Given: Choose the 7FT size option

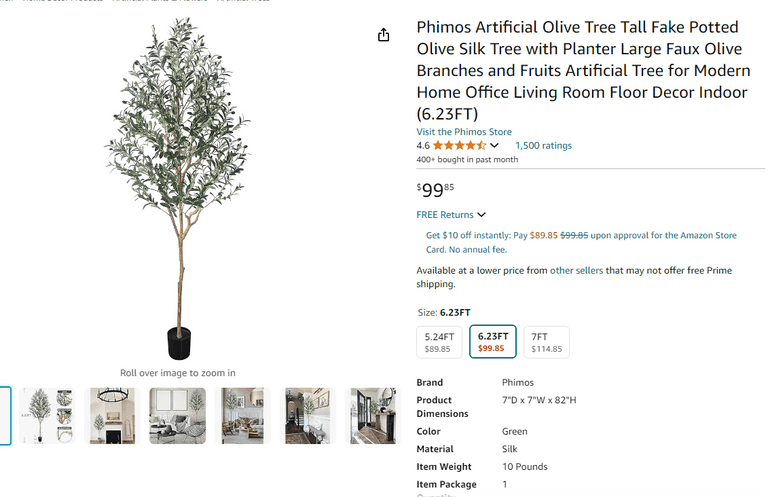Looking at the screenshot, I should click(x=546, y=342).
